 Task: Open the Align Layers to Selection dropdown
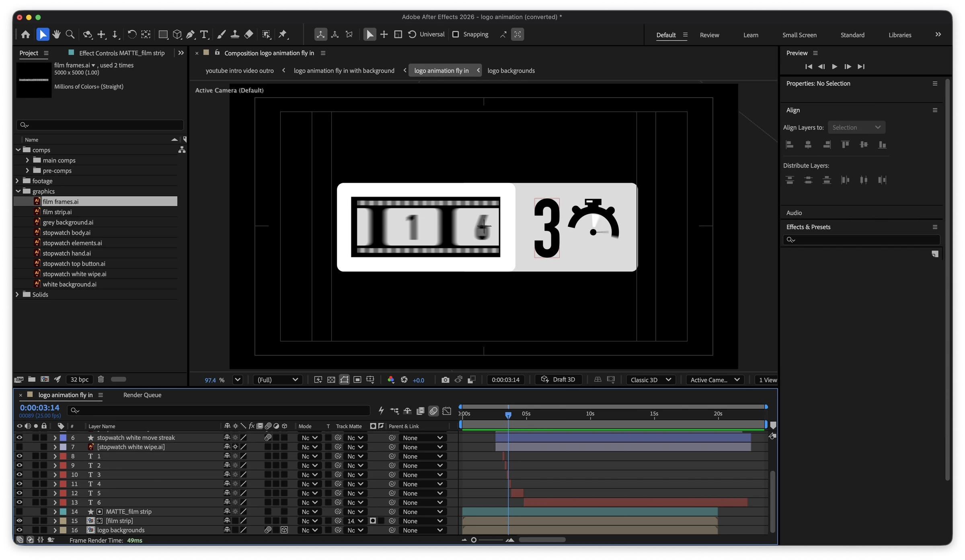pyautogui.click(x=856, y=127)
